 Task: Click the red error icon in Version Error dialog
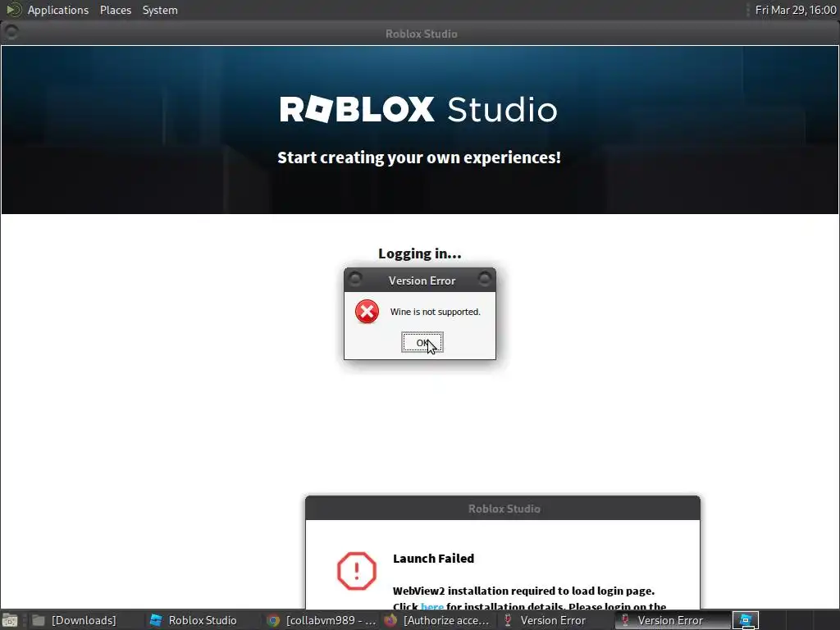pyautogui.click(x=367, y=312)
